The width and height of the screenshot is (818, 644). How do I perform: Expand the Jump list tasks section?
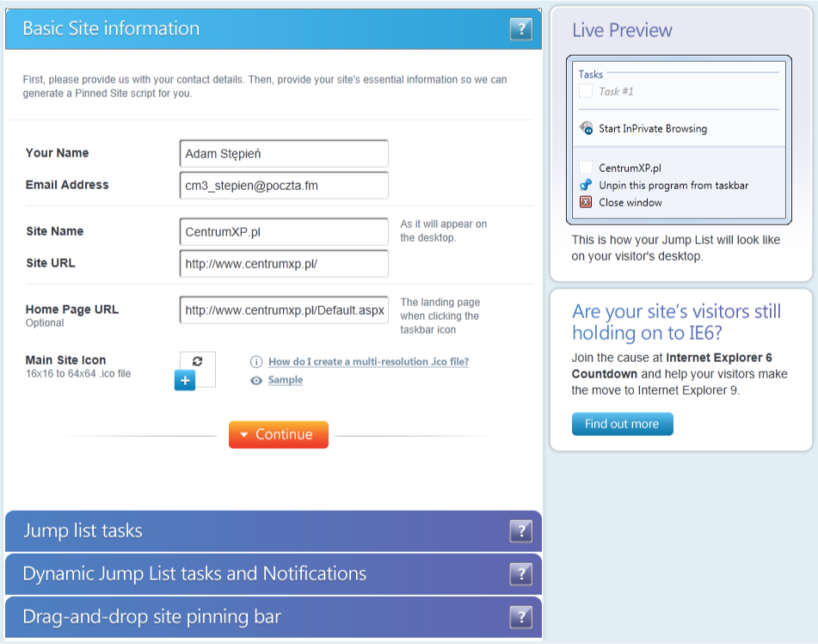(x=258, y=531)
